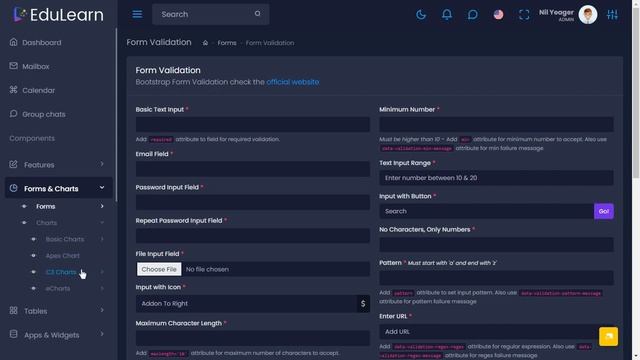
Task: Click the Pattern input field
Action: click(x=496, y=278)
